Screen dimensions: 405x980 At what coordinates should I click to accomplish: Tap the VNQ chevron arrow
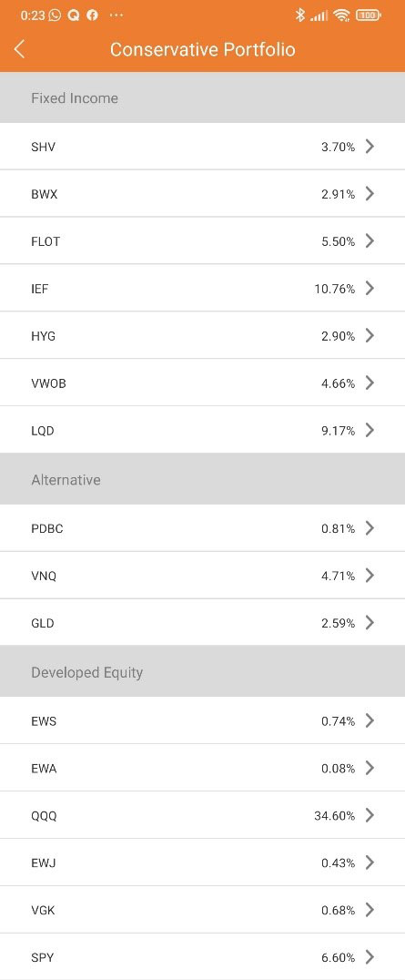tap(370, 575)
